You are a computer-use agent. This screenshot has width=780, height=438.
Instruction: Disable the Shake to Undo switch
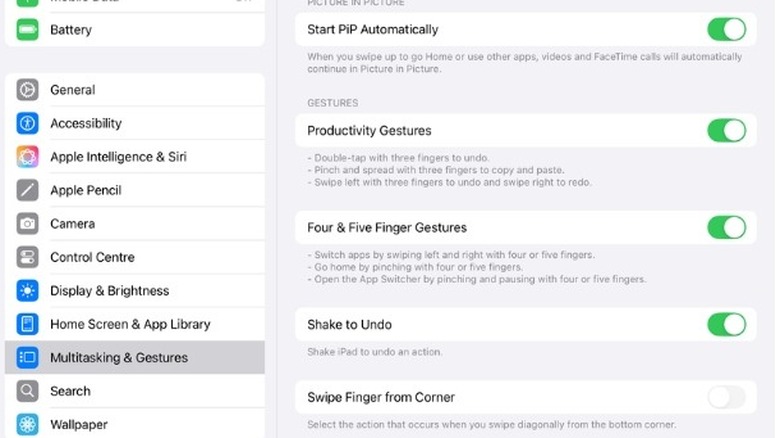tap(726, 325)
